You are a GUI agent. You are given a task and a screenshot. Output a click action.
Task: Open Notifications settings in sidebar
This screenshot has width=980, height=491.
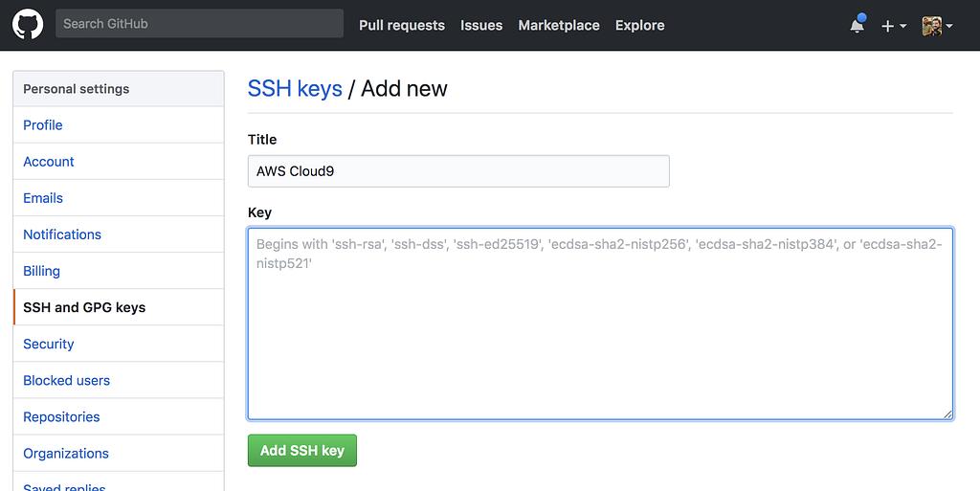(x=62, y=234)
